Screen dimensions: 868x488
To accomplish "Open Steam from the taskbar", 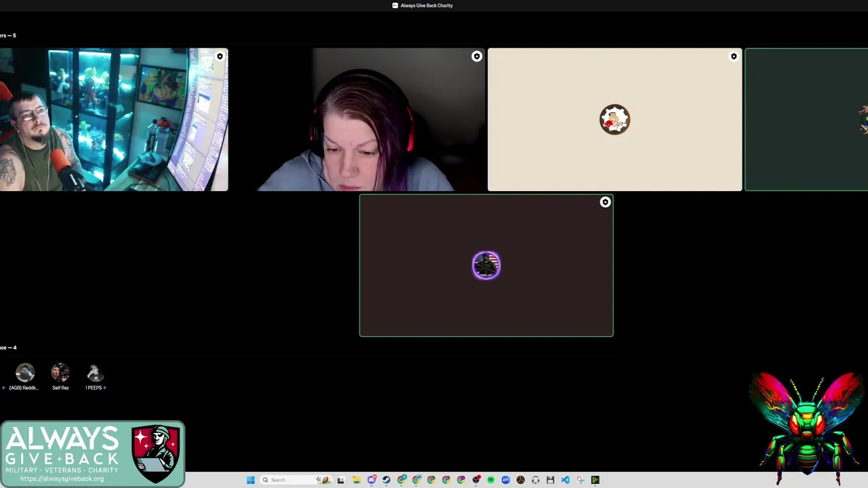I will click(387, 480).
